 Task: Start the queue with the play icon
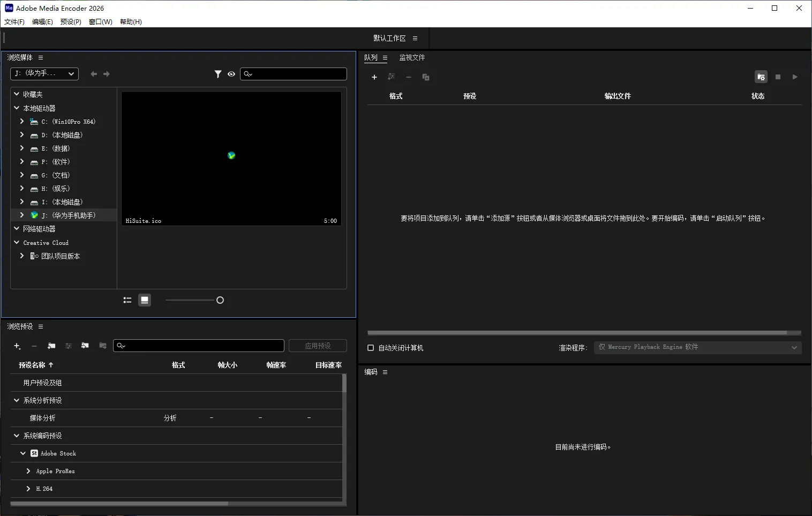point(795,77)
